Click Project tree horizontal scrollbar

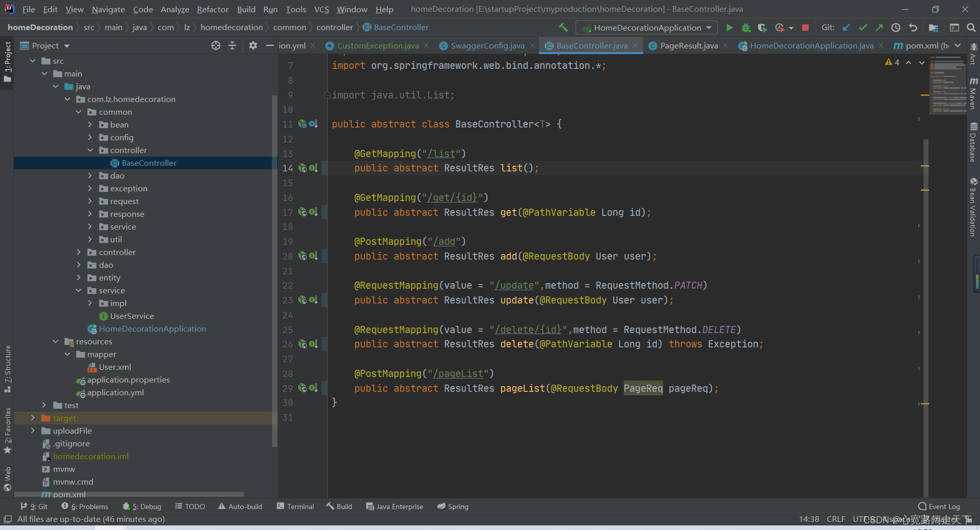(129, 494)
